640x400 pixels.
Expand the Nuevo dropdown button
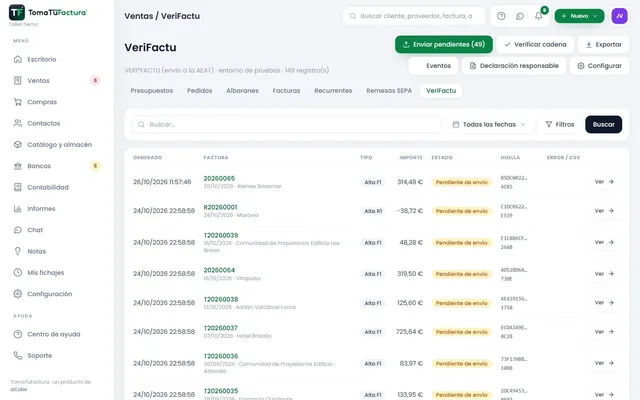click(x=579, y=16)
